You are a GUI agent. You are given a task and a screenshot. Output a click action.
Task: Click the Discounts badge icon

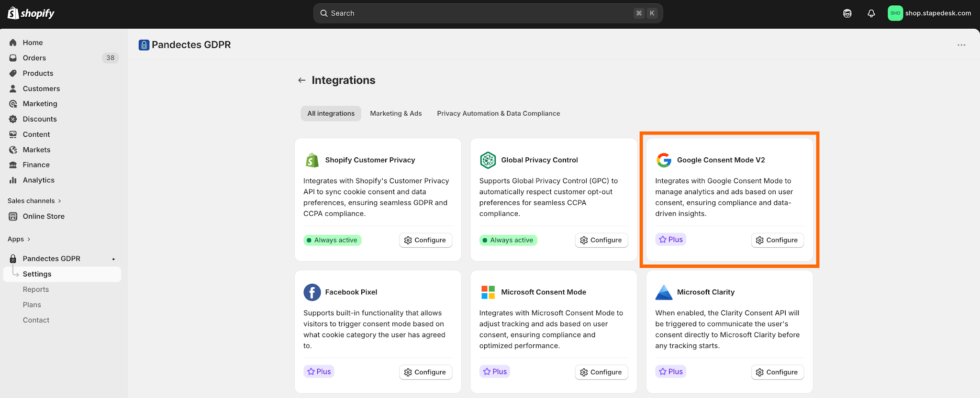pyautogui.click(x=13, y=119)
